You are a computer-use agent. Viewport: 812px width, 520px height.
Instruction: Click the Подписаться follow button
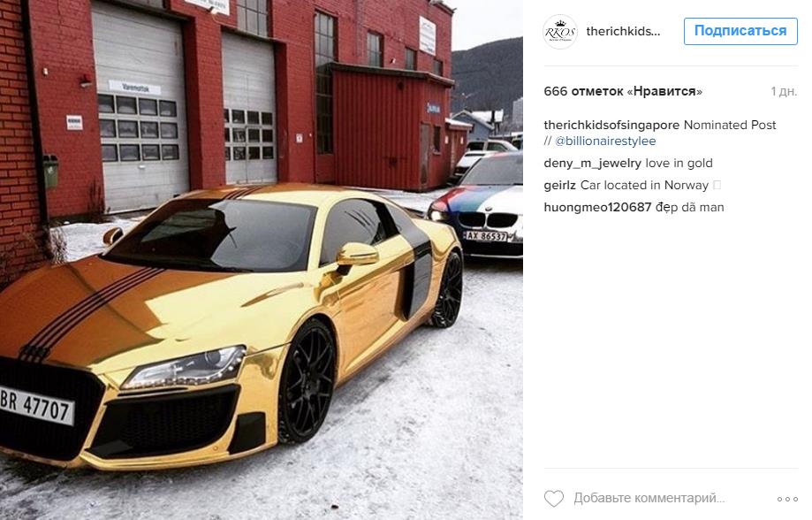point(740,31)
